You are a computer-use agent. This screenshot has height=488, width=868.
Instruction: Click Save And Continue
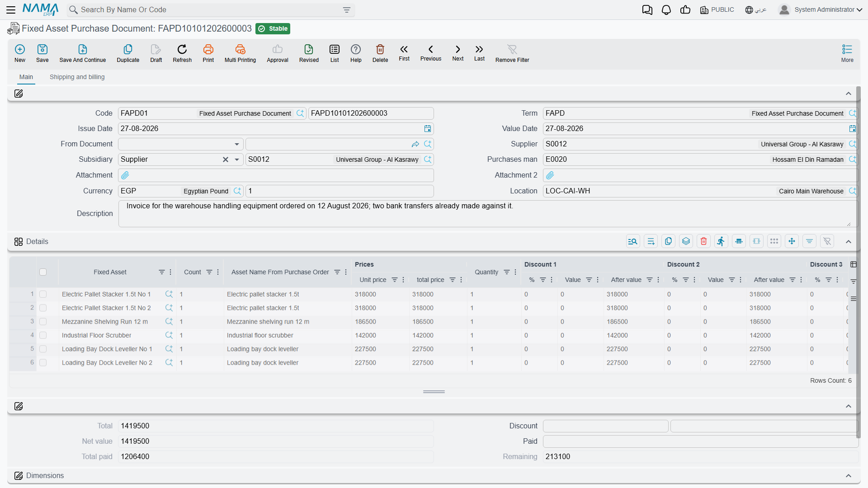[x=83, y=53]
